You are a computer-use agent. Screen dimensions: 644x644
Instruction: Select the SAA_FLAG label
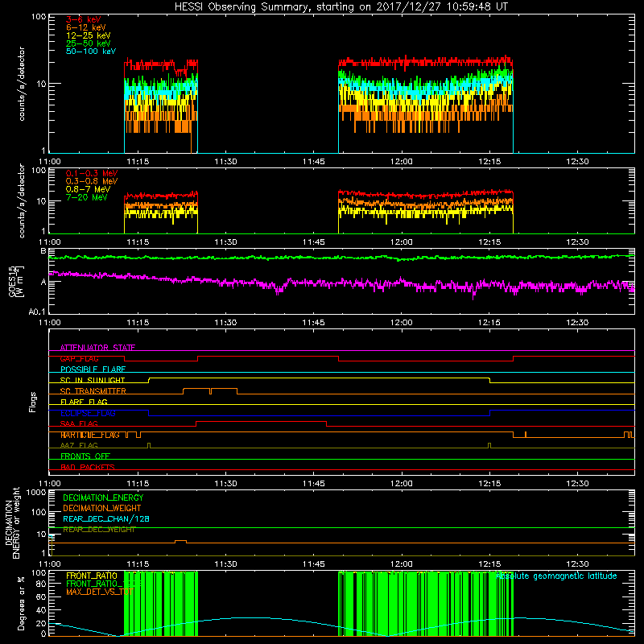[79, 423]
